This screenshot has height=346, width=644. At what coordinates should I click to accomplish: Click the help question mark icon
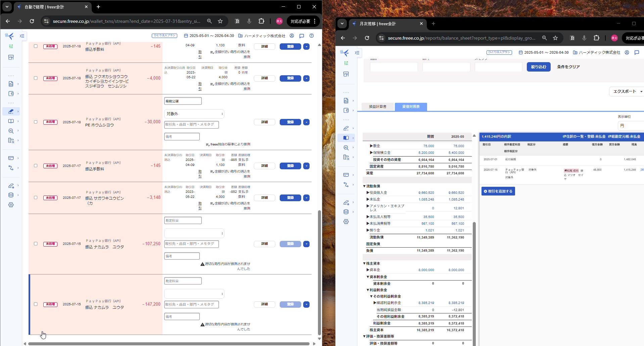pyautogui.click(x=312, y=36)
